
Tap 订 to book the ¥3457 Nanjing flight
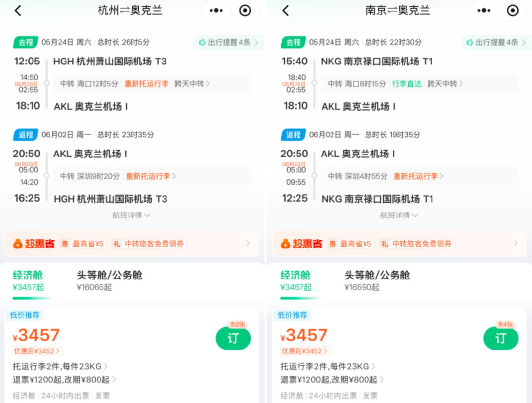(x=501, y=339)
